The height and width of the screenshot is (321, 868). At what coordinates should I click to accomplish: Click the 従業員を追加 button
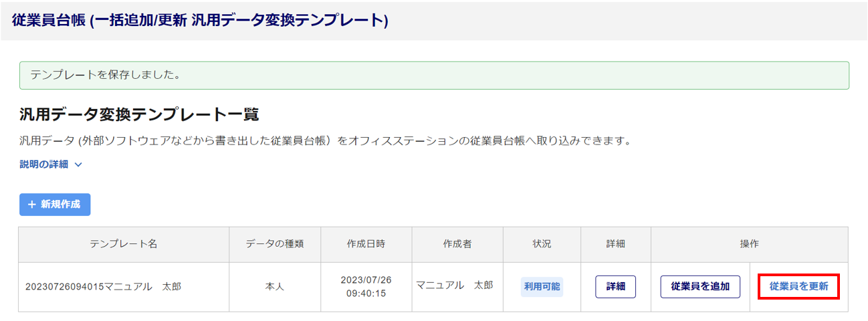click(x=700, y=286)
